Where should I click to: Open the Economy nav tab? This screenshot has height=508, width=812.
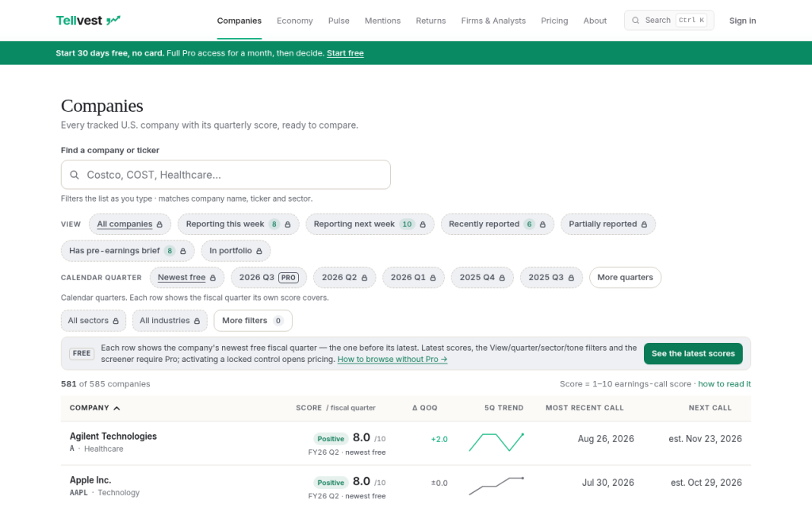point(295,21)
